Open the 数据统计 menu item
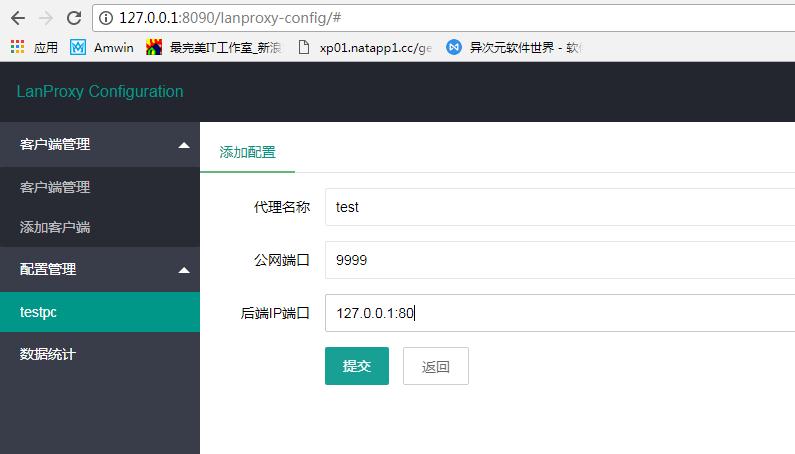 [100, 354]
